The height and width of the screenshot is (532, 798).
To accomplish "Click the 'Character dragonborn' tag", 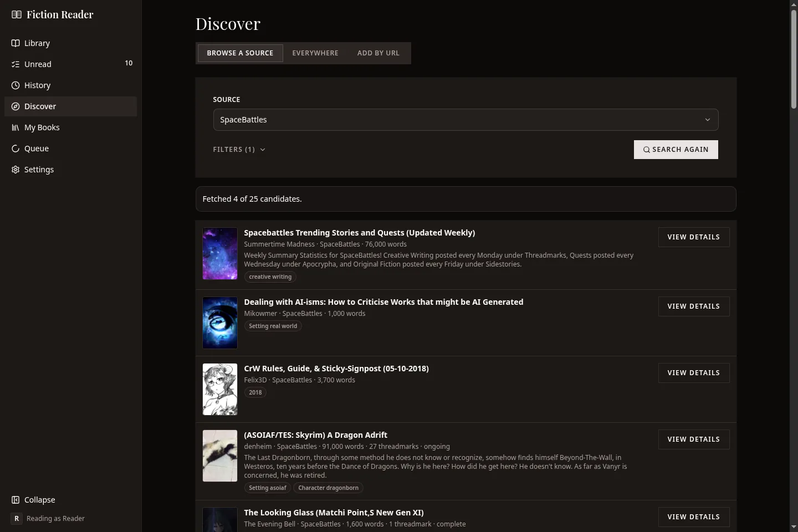I will click(x=329, y=488).
